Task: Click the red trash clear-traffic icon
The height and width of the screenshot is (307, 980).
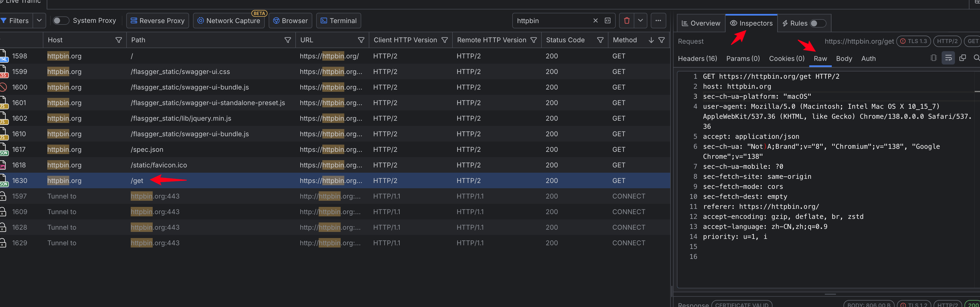Action: tap(627, 21)
